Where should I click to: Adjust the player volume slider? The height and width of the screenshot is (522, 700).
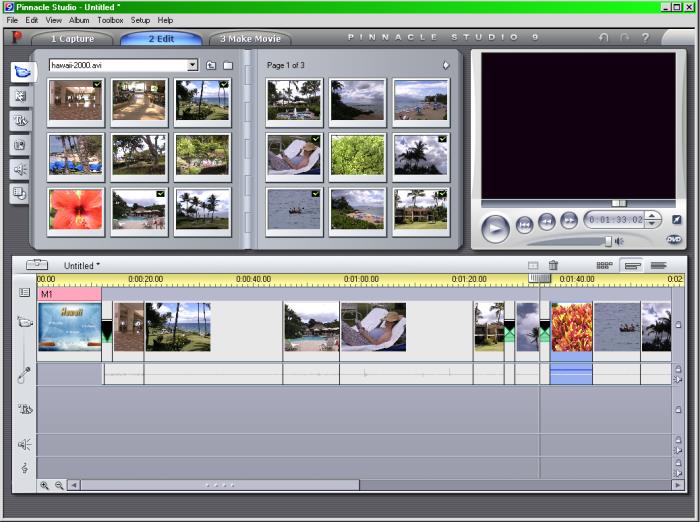click(608, 241)
